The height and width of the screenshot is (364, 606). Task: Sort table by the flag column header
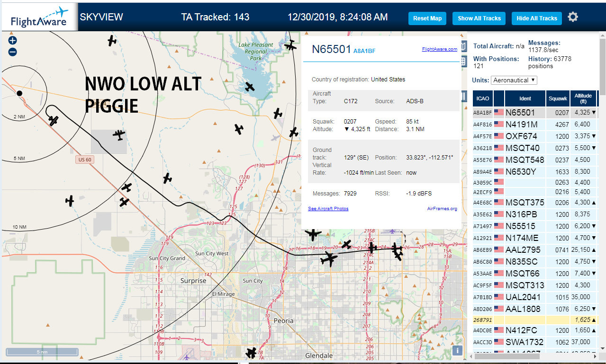pyautogui.click(x=498, y=98)
